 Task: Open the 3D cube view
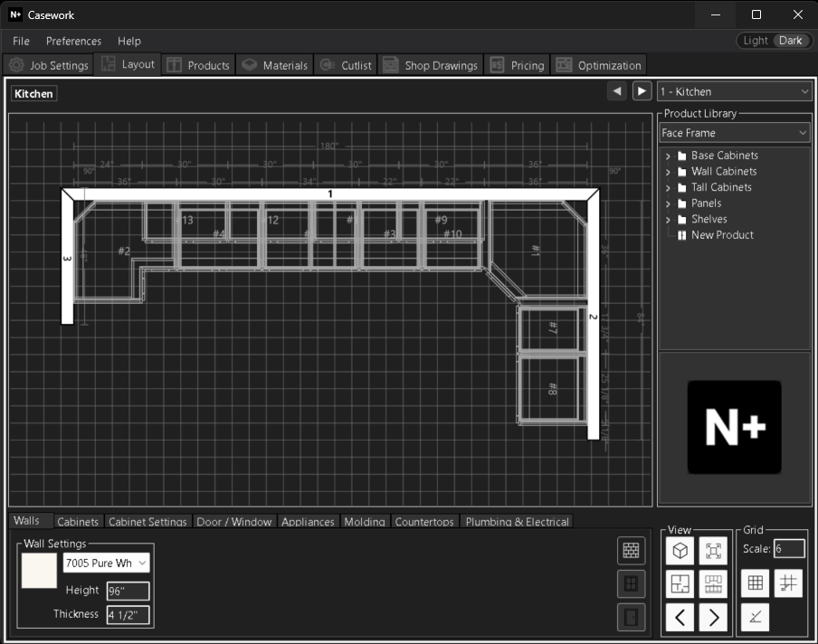tap(680, 551)
